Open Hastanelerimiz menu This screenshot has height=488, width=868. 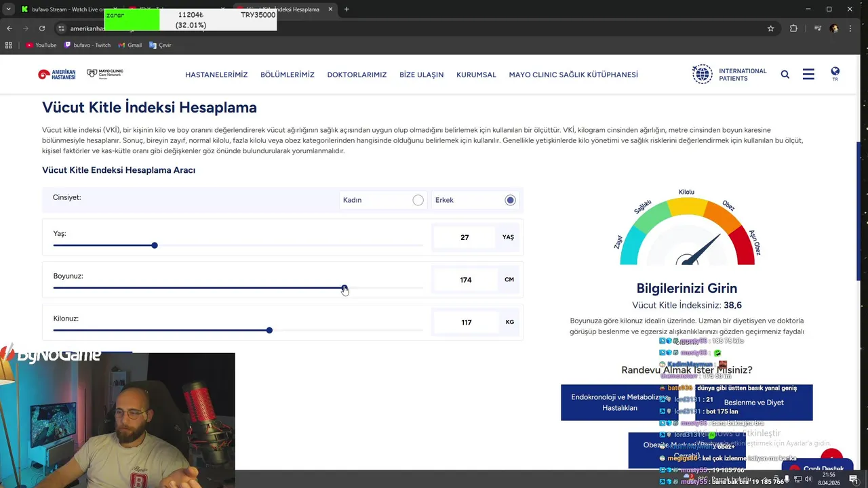pos(216,75)
